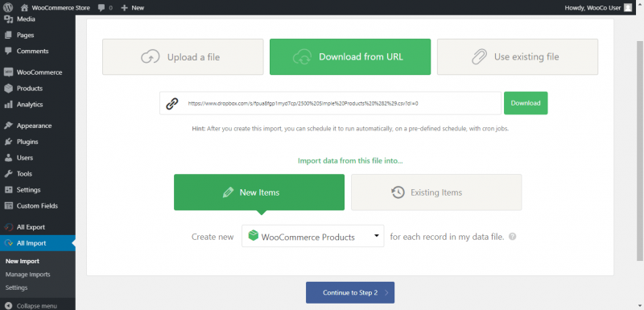Click the Settings sidebar icon
This screenshot has height=310, width=644.
point(8,190)
